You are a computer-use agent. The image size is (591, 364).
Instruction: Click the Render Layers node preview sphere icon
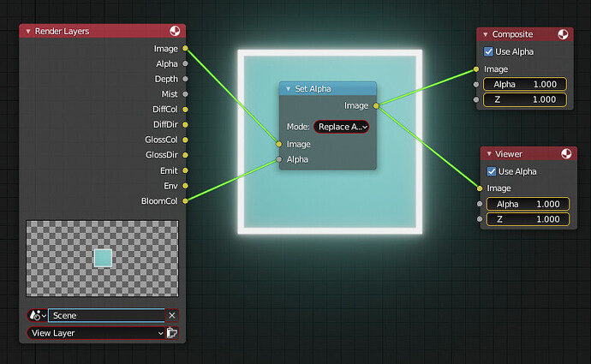(175, 31)
